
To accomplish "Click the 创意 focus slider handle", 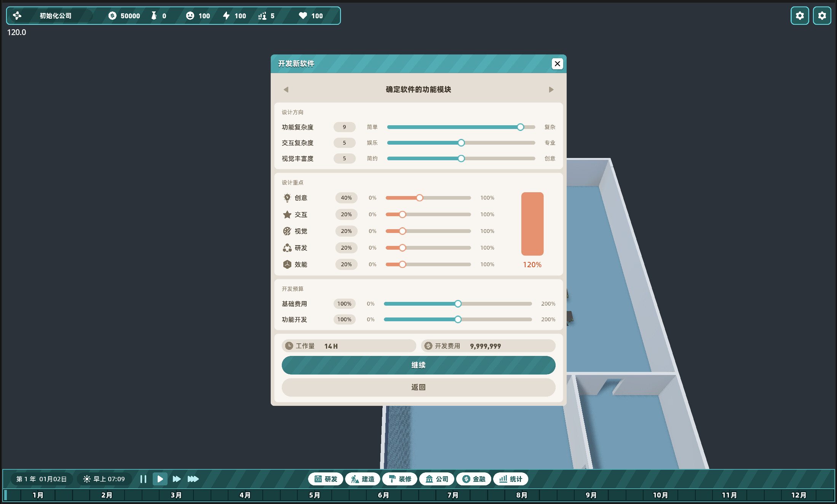I will pos(419,198).
